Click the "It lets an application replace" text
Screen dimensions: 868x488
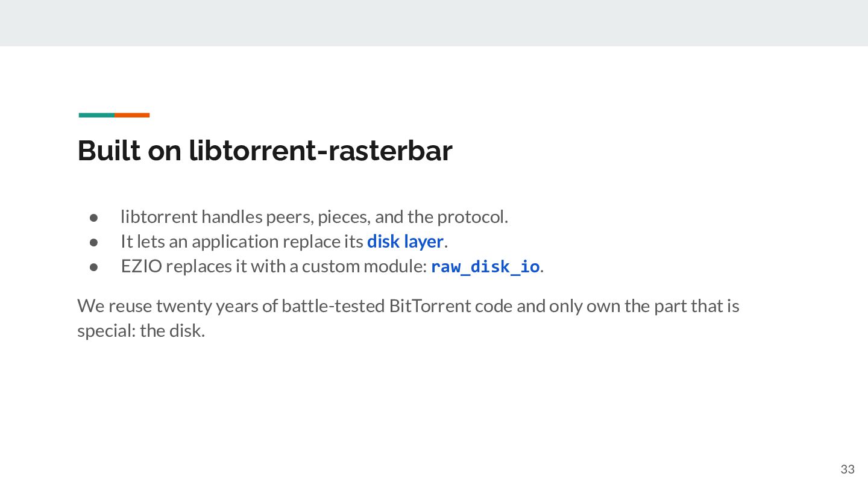[242, 242]
